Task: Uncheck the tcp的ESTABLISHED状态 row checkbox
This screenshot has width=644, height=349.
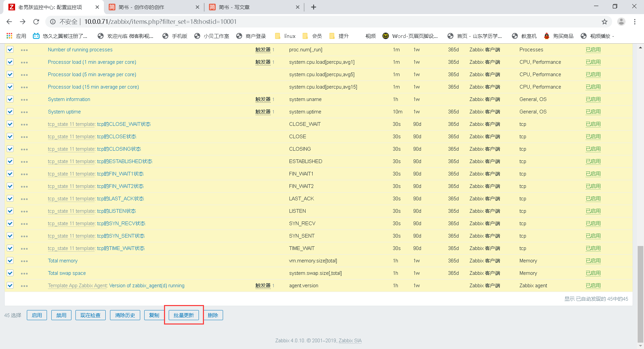Action: 10,161
